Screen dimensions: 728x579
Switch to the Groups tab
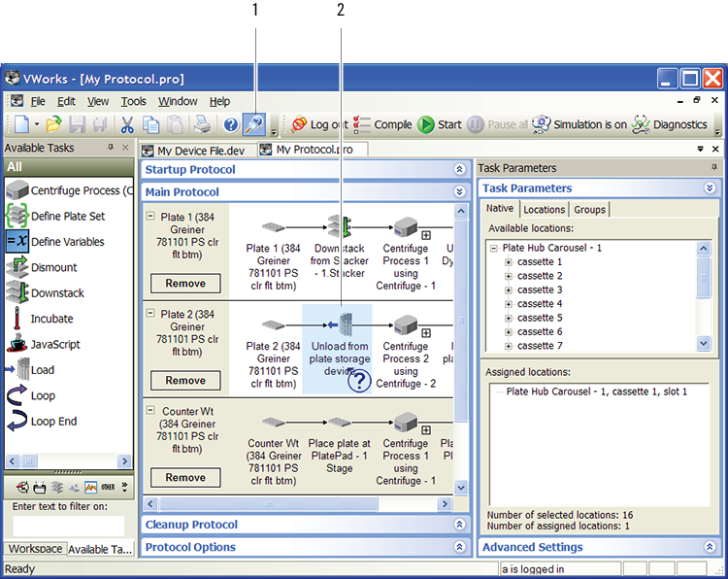coord(589,210)
